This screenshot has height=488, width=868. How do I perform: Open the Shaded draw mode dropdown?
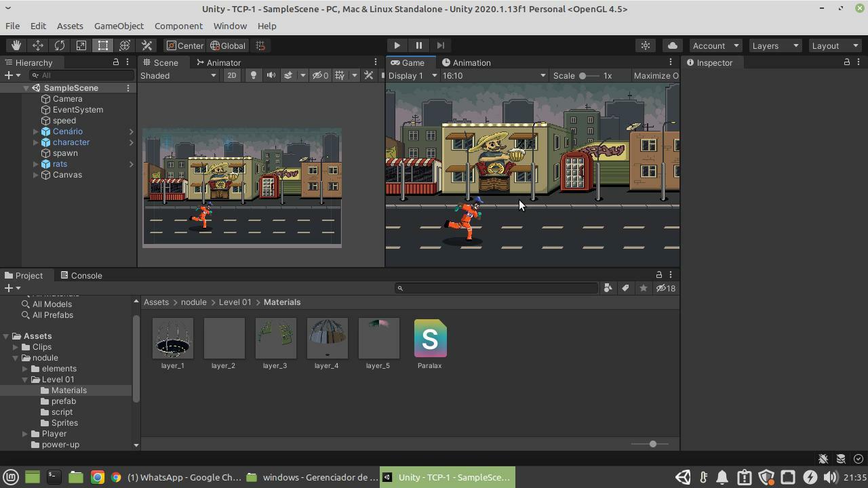point(178,75)
